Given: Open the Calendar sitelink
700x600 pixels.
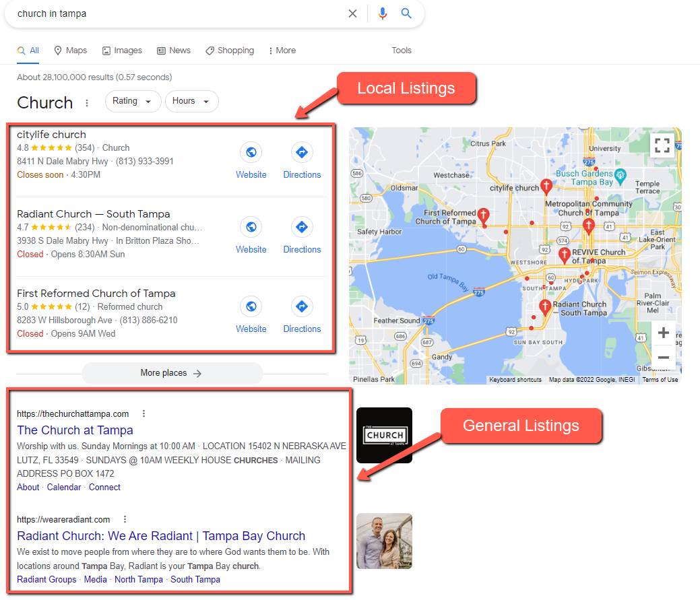Looking at the screenshot, I should [64, 487].
